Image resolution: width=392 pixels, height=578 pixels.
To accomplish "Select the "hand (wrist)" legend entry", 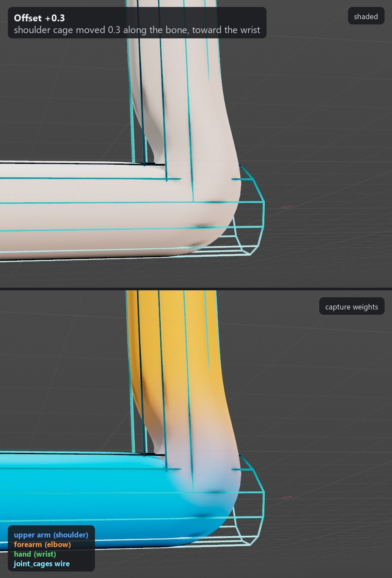I will (x=35, y=554).
